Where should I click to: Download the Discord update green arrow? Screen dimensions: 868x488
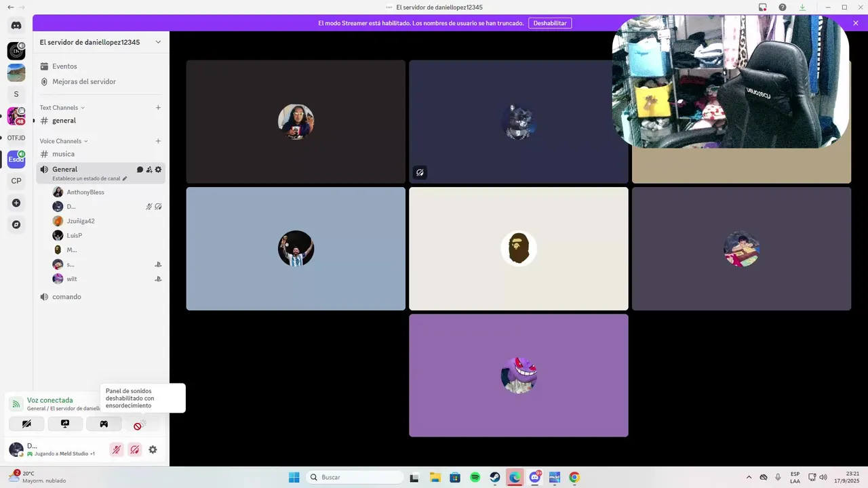pos(802,7)
